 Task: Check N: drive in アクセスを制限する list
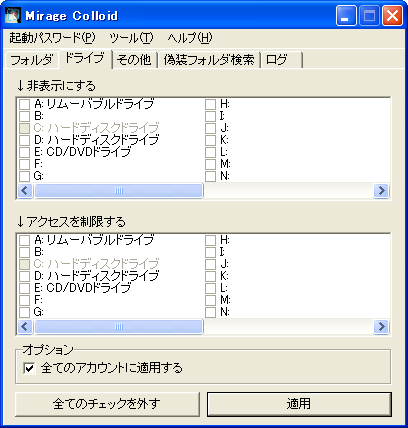coord(210,312)
